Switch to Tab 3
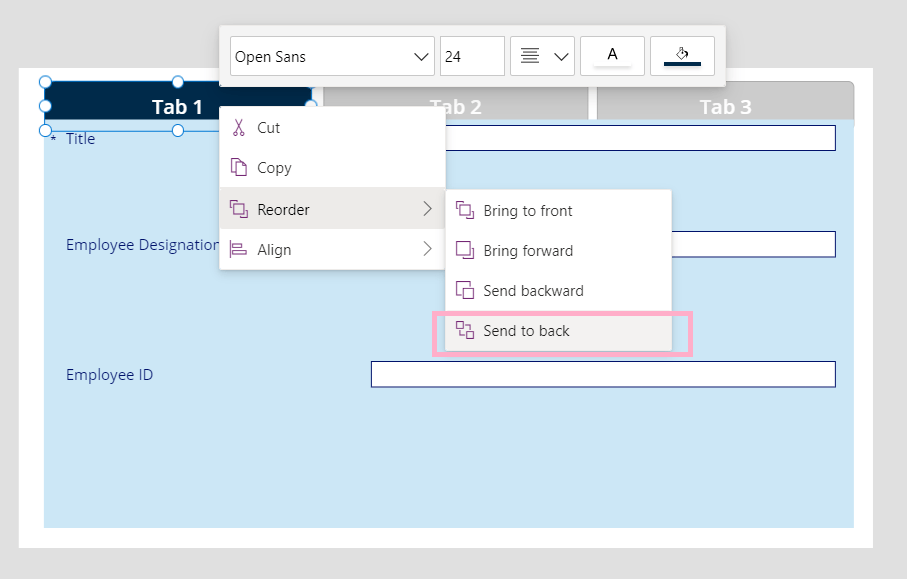 click(x=725, y=106)
